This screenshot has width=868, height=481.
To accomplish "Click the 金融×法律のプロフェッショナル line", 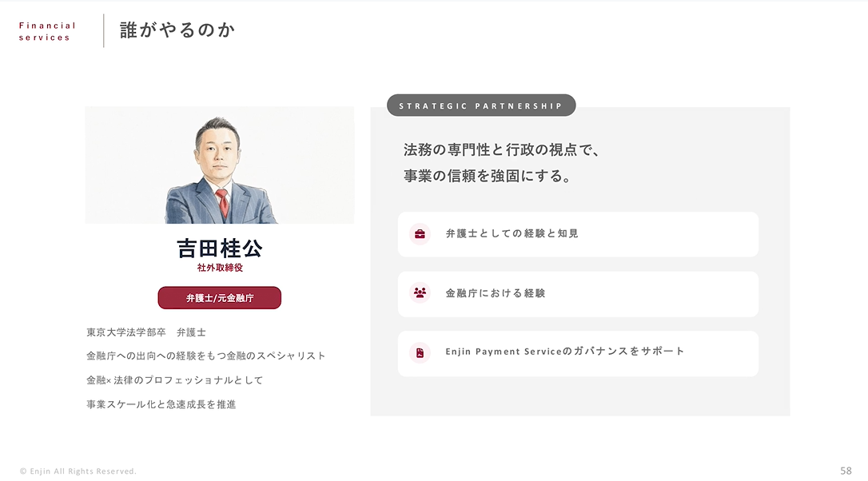I will tap(175, 380).
